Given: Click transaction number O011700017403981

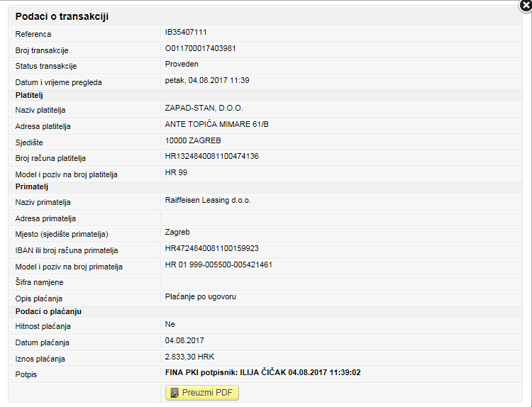Looking at the screenshot, I should tap(200, 48).
